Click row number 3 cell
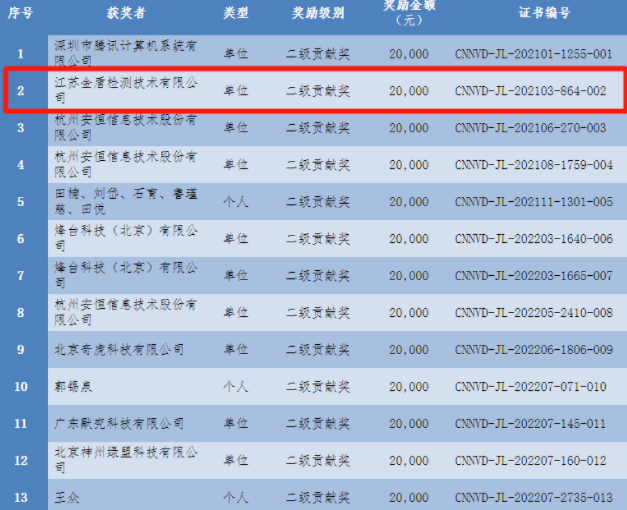This screenshot has width=627, height=510. click(21, 128)
